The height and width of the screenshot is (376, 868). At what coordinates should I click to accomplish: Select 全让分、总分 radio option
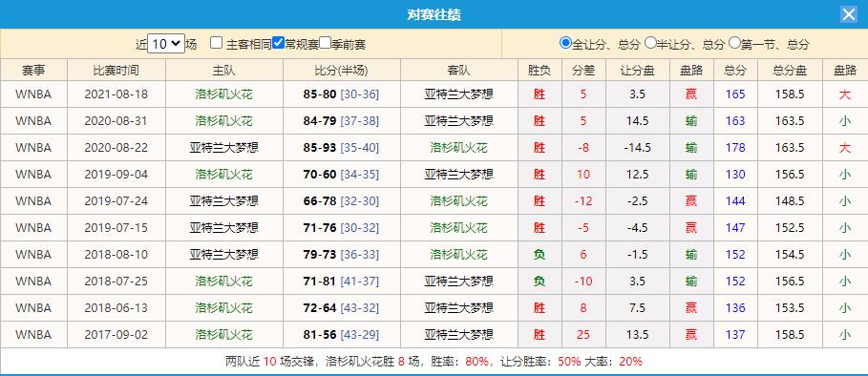pos(565,43)
